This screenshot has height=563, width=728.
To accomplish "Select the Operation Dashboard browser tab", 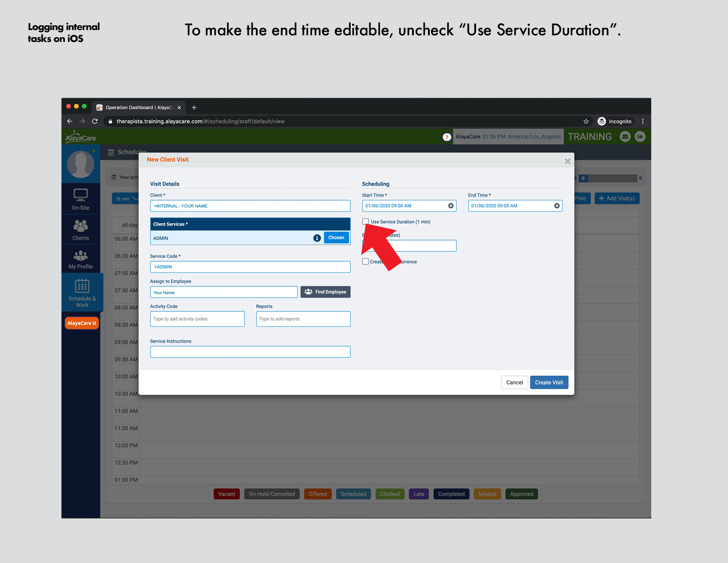I will pos(136,107).
